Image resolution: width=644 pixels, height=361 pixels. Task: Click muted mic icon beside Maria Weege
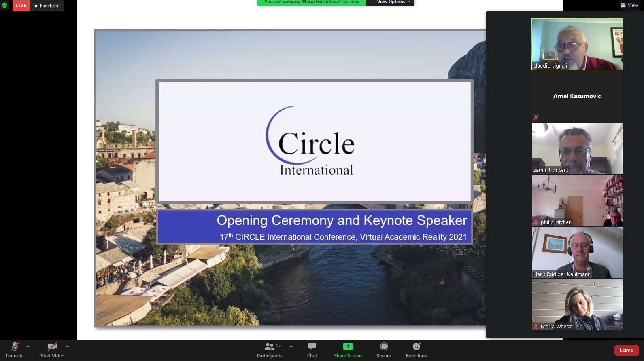coord(536,326)
